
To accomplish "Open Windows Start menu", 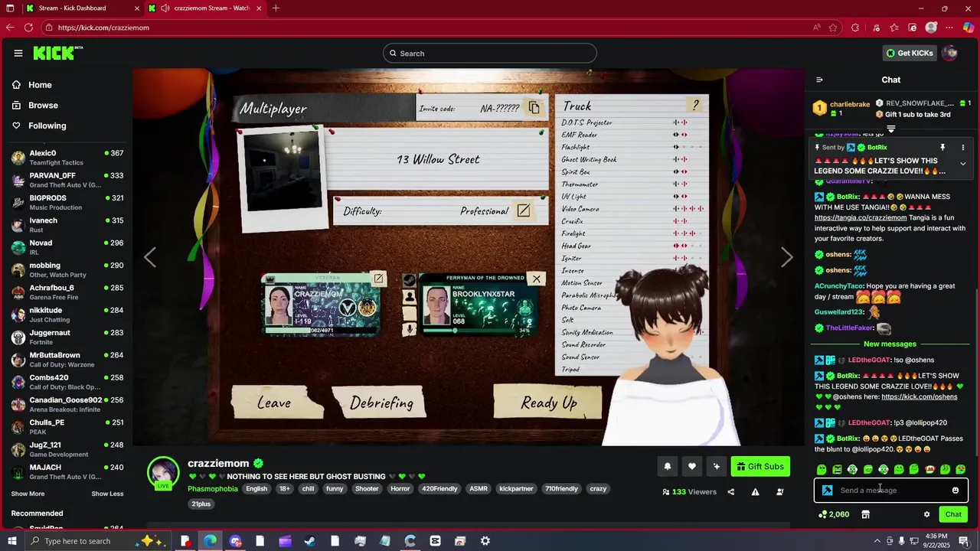I will click(x=11, y=541).
